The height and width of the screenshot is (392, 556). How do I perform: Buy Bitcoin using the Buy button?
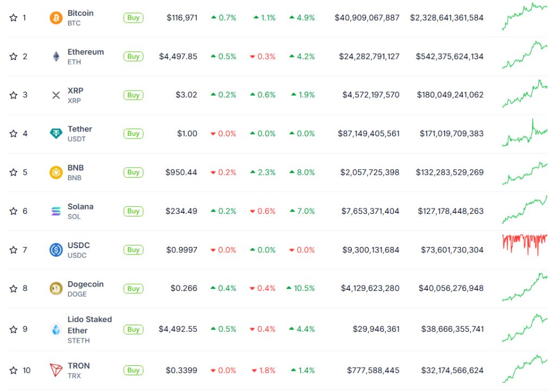point(134,18)
